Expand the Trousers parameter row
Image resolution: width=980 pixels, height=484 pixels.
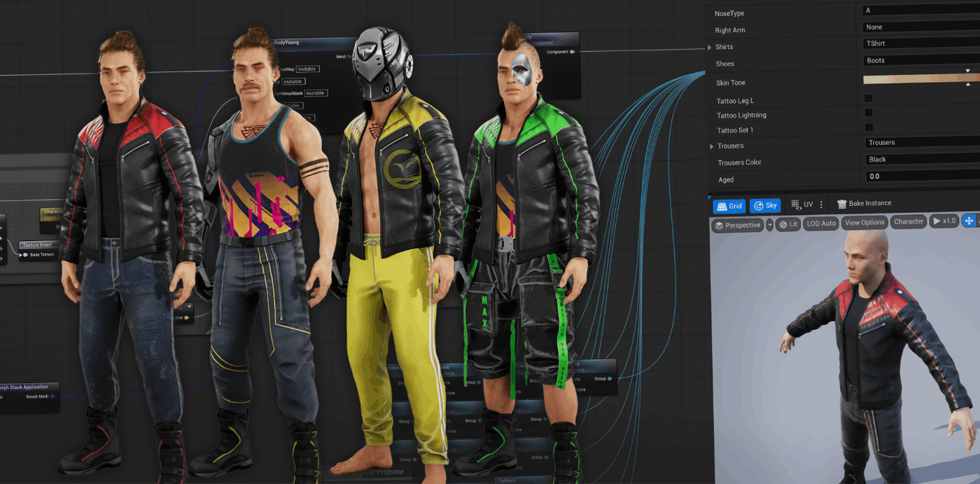click(712, 146)
